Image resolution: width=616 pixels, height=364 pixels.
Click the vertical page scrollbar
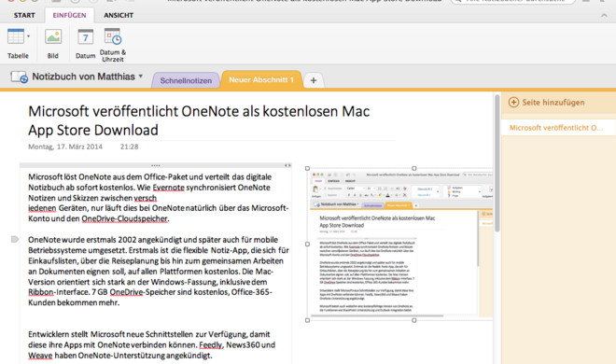point(497,163)
